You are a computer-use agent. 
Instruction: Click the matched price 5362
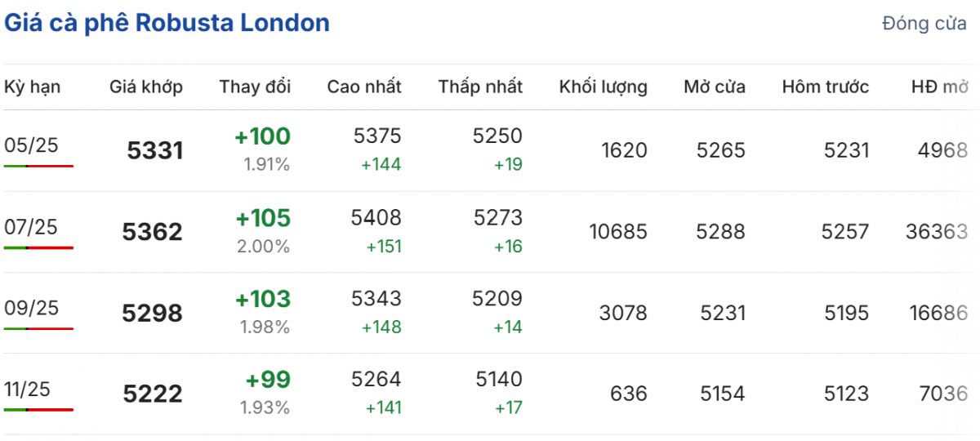pos(153,233)
